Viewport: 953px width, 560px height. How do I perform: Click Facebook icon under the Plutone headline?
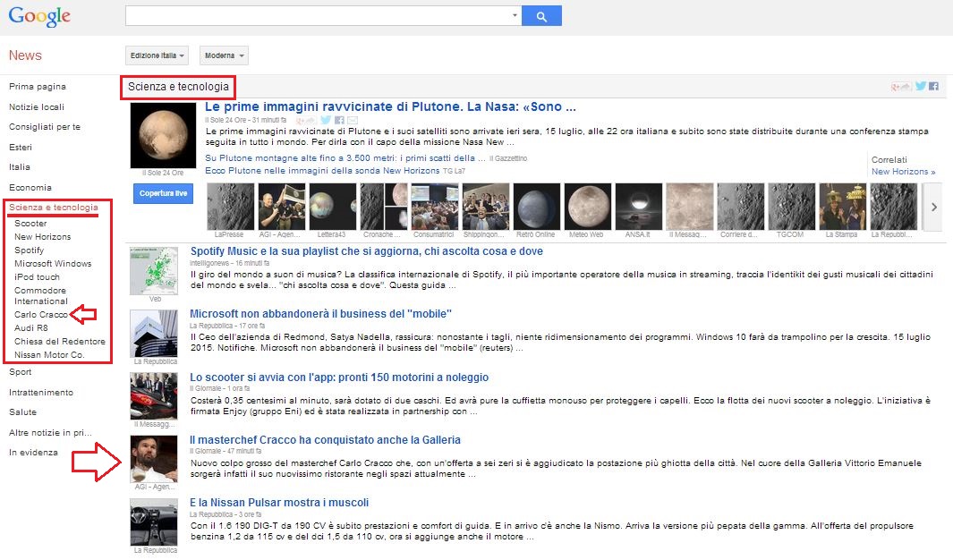coord(339,120)
